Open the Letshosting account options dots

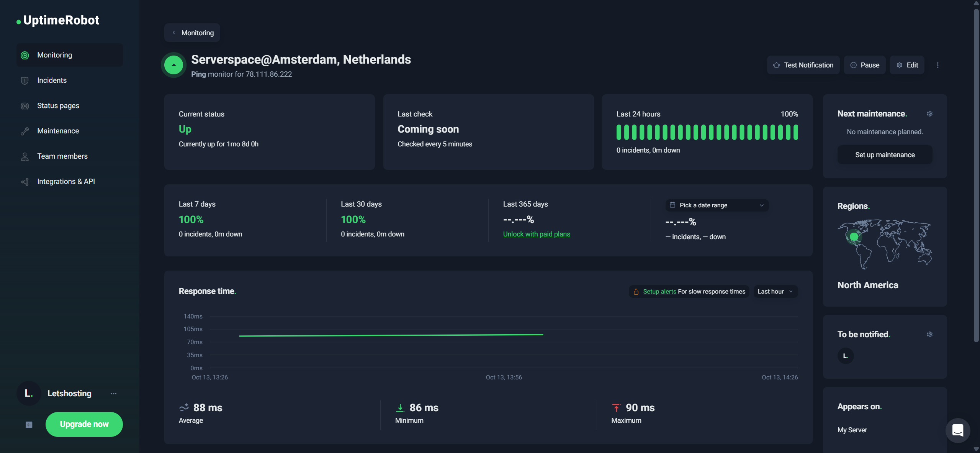(x=113, y=394)
